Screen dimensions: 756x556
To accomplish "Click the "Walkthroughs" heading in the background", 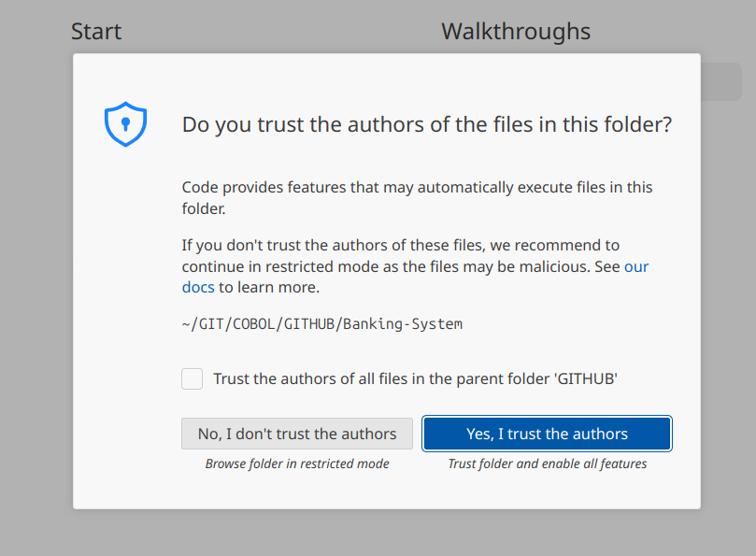I will pyautogui.click(x=516, y=31).
